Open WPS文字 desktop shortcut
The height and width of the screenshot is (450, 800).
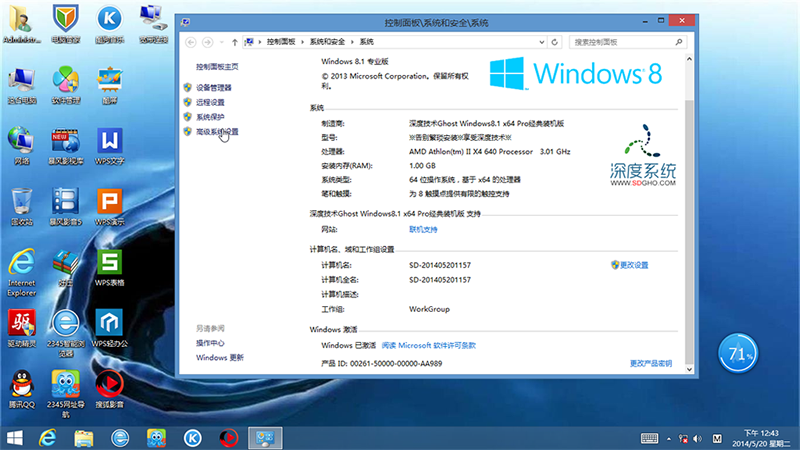(109, 146)
